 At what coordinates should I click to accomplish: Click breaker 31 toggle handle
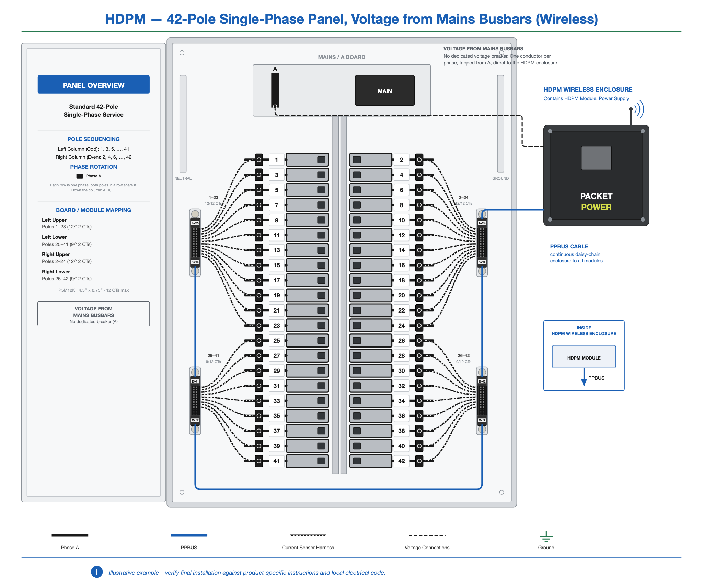(321, 386)
